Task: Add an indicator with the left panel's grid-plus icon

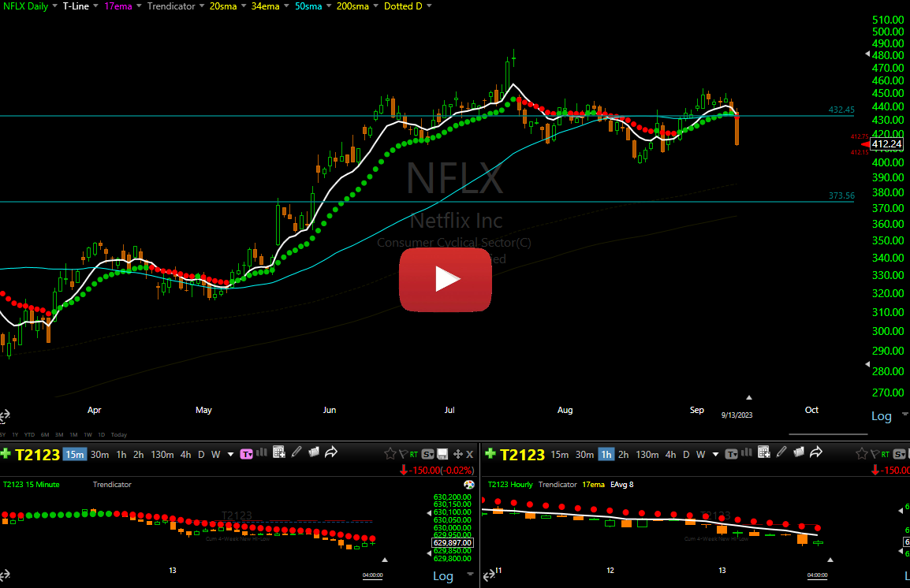Action: coord(279,452)
